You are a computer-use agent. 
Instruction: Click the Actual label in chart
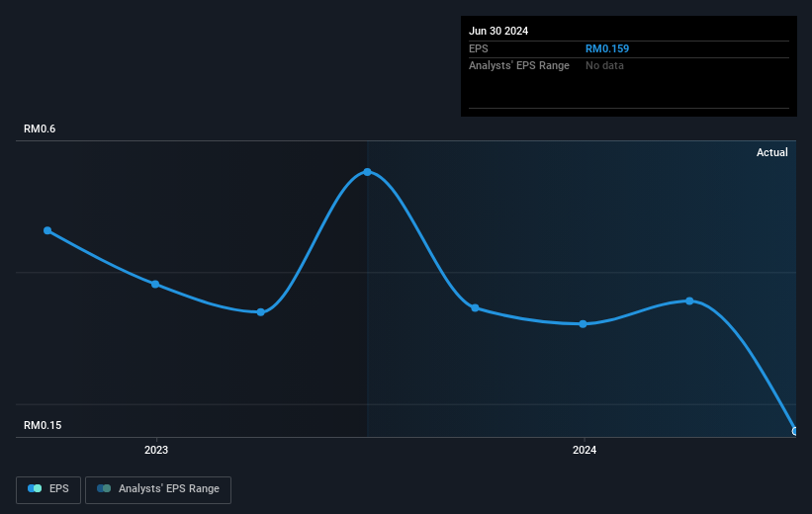(x=772, y=152)
